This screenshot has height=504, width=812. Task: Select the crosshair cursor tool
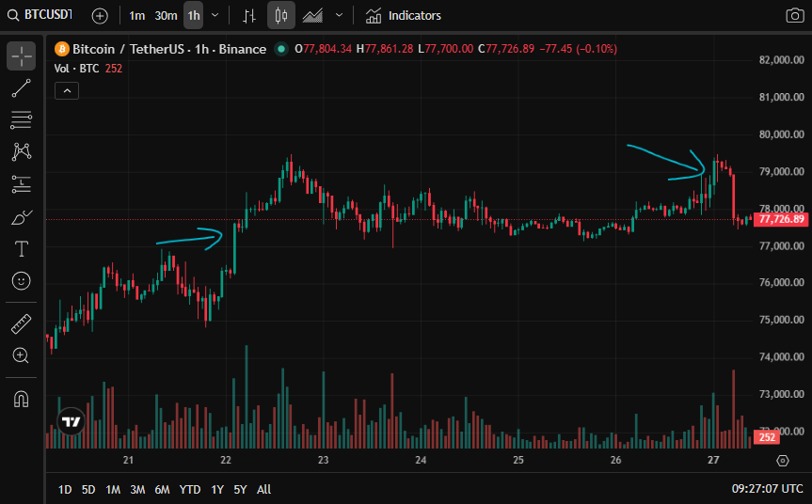coord(22,55)
